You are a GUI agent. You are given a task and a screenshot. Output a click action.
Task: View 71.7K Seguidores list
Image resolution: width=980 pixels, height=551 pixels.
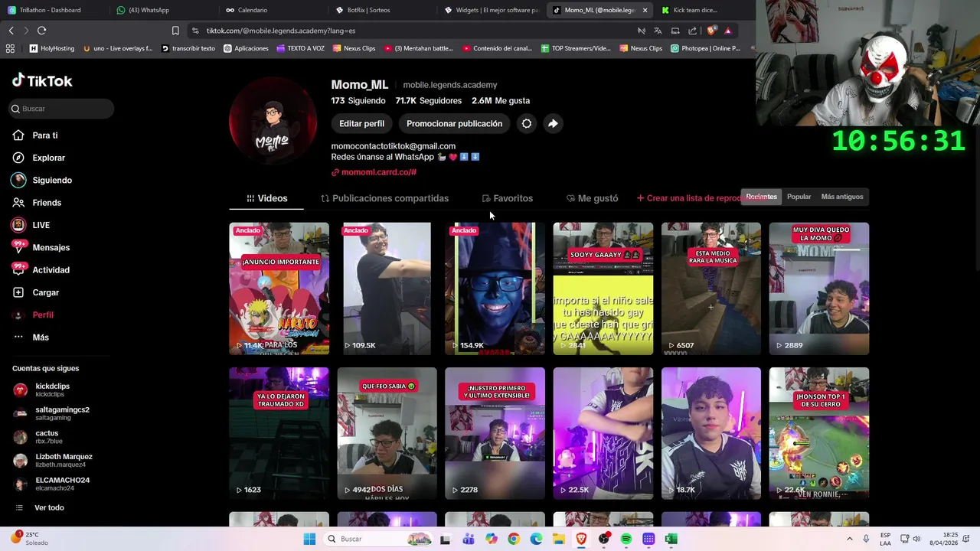click(x=428, y=100)
